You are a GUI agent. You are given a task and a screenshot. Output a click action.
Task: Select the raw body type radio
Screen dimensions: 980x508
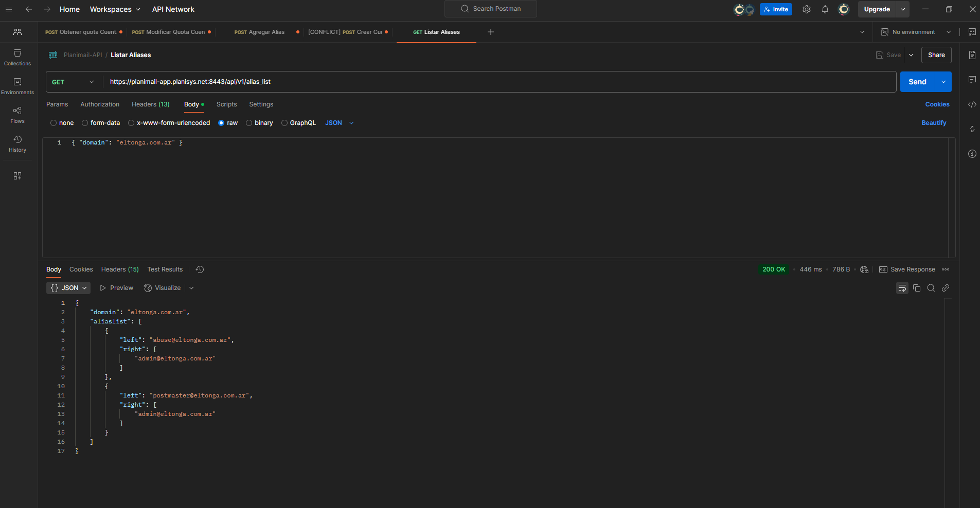[221, 123]
